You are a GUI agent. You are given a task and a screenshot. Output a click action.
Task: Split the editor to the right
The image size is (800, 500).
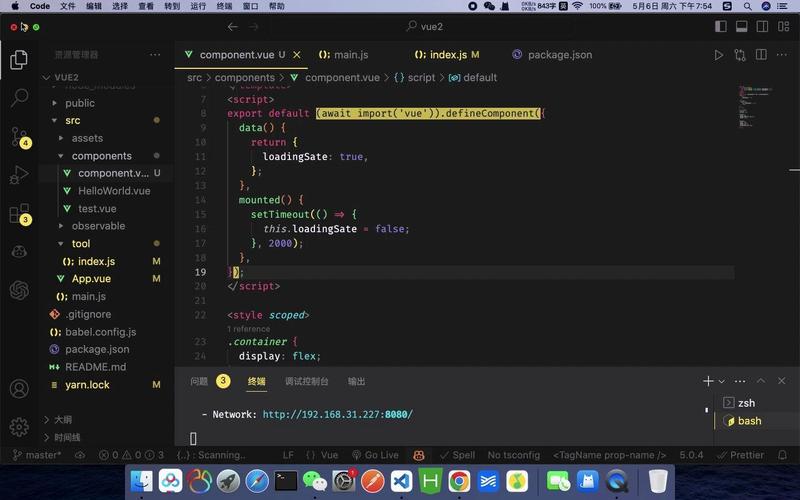tap(761, 55)
